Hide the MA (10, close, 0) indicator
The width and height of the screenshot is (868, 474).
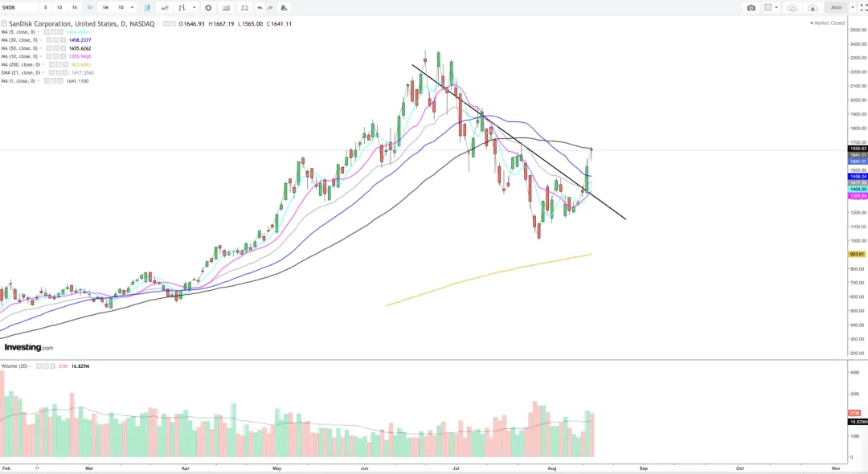49,56
